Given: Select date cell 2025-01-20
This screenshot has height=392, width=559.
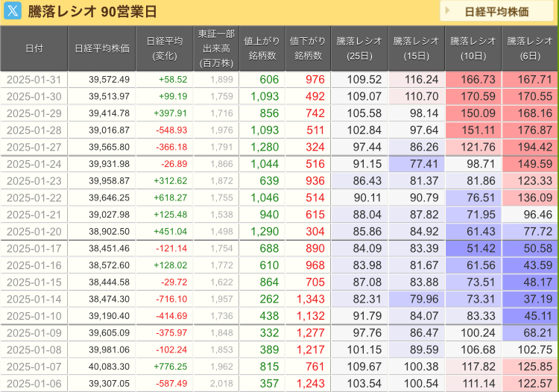Looking at the screenshot, I should pos(34,231).
